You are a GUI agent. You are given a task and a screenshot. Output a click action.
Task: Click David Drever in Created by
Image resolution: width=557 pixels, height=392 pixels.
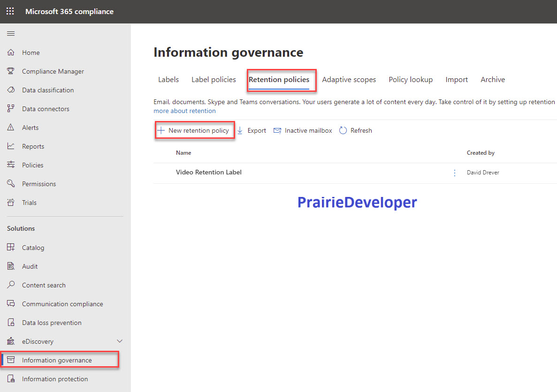(483, 173)
